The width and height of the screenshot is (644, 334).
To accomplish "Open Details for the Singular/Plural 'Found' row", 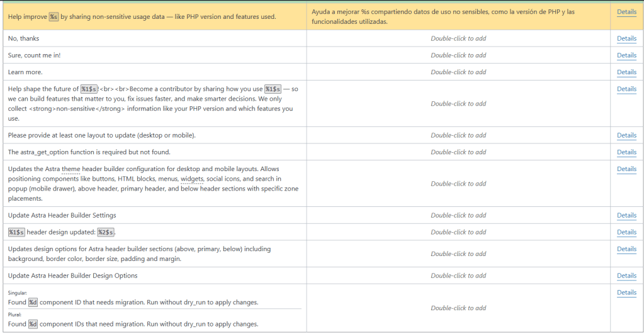I will (x=626, y=292).
